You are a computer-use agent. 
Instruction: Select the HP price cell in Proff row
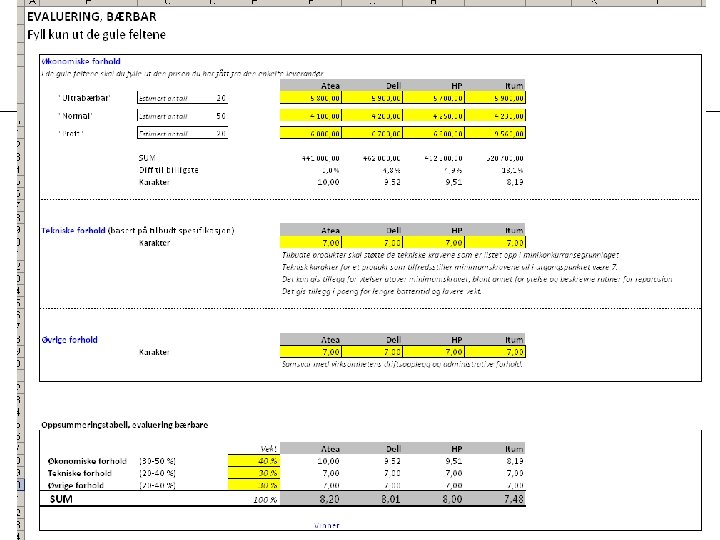click(x=433, y=133)
